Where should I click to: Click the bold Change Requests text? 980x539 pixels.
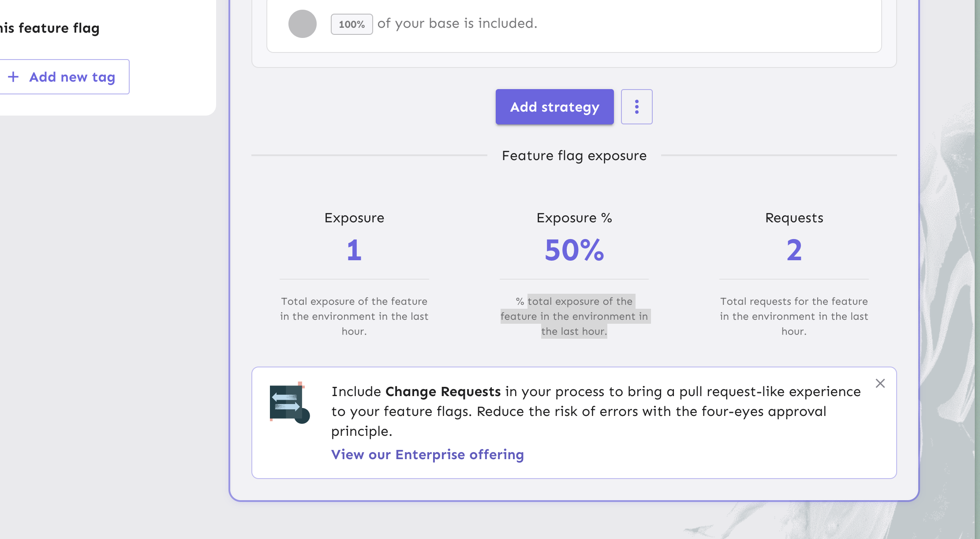point(443,392)
